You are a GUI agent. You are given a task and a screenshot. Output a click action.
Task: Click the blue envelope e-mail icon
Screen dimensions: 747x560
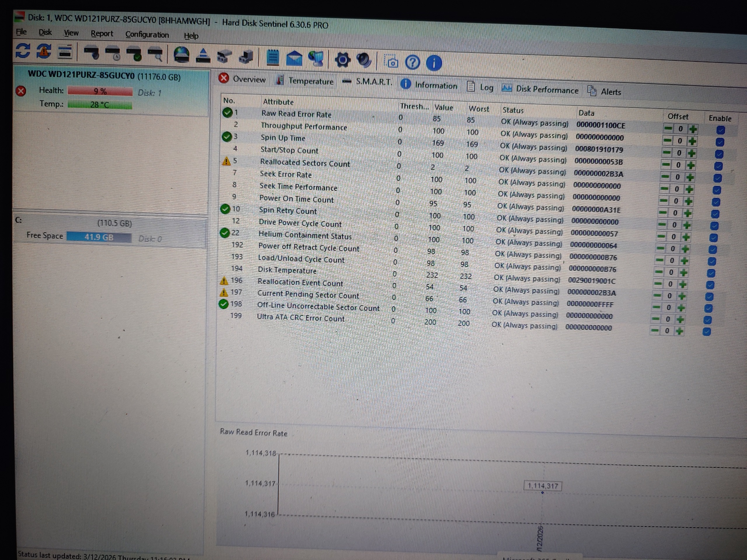tap(294, 58)
